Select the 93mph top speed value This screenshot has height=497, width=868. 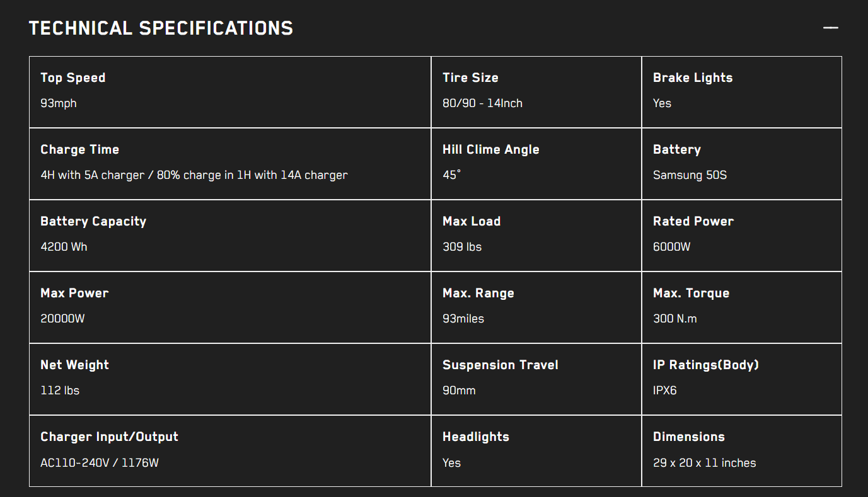point(59,103)
